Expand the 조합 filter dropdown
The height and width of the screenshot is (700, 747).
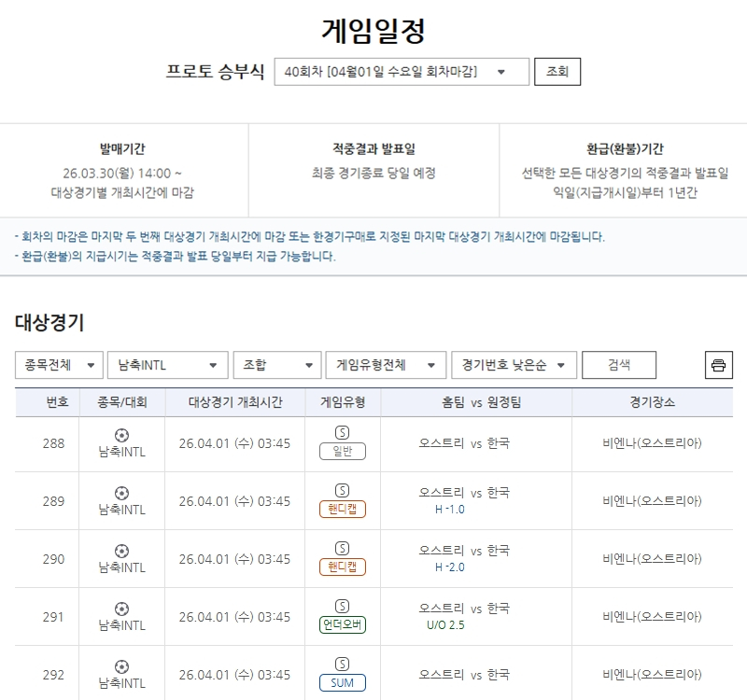pos(276,365)
